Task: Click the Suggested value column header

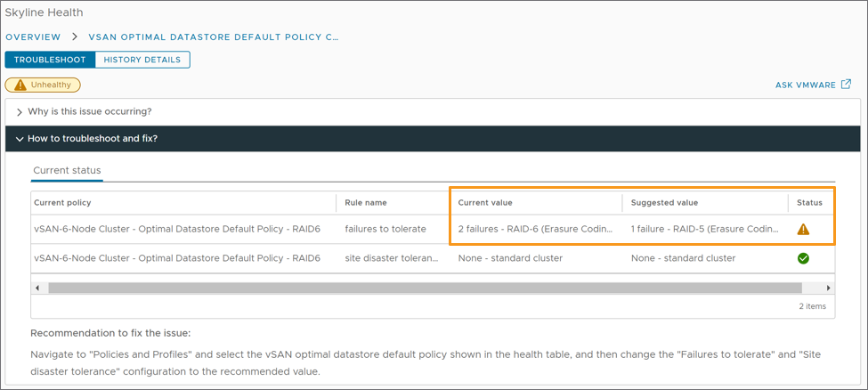Action: coord(664,203)
